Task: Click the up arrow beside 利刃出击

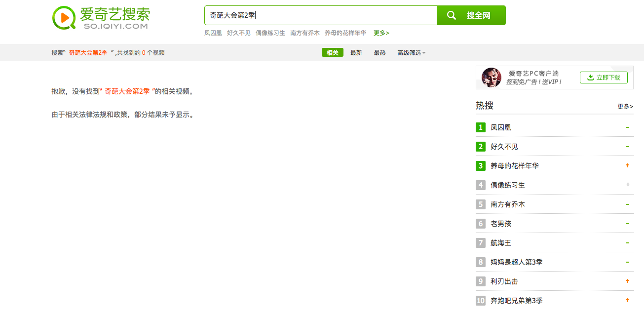Action: pos(627,281)
